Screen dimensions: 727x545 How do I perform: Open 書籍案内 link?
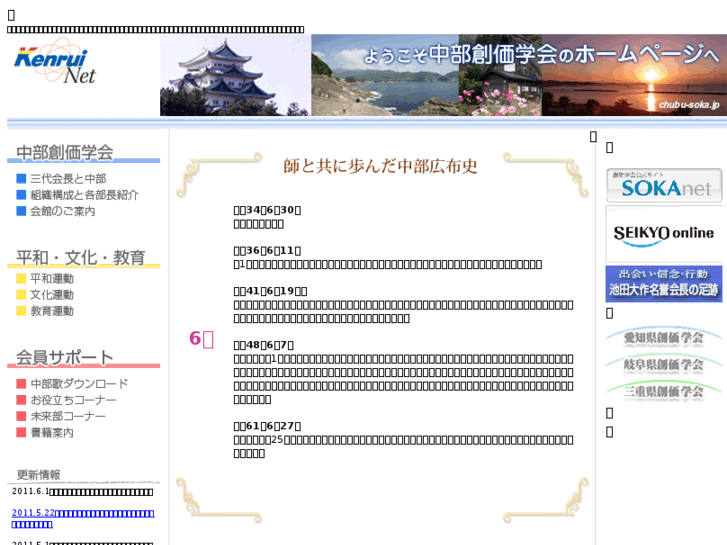[52, 432]
